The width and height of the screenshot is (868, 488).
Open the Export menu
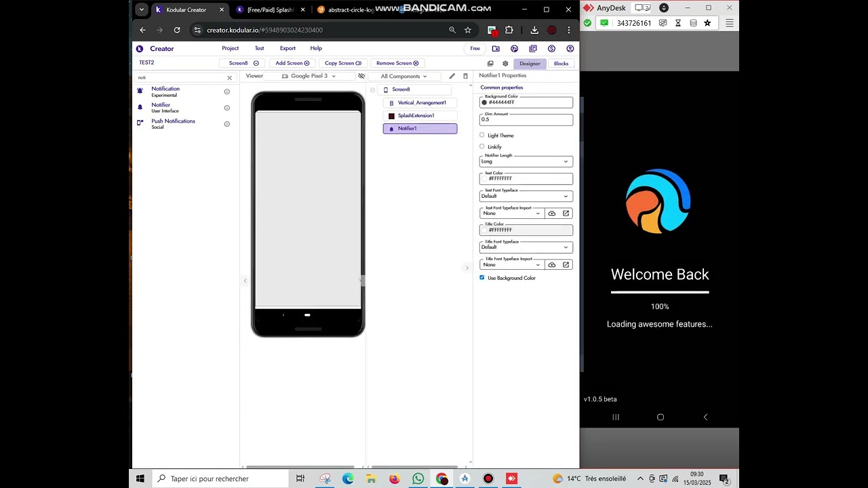(x=288, y=49)
